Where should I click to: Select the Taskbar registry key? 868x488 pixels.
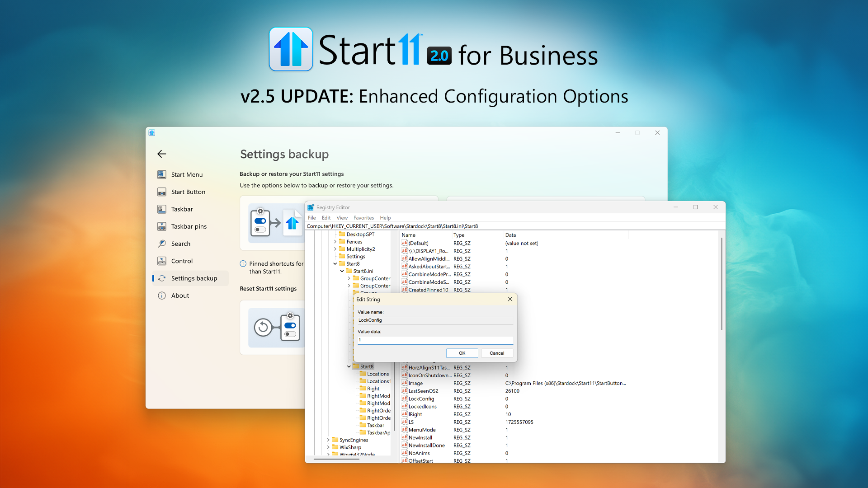(375, 426)
